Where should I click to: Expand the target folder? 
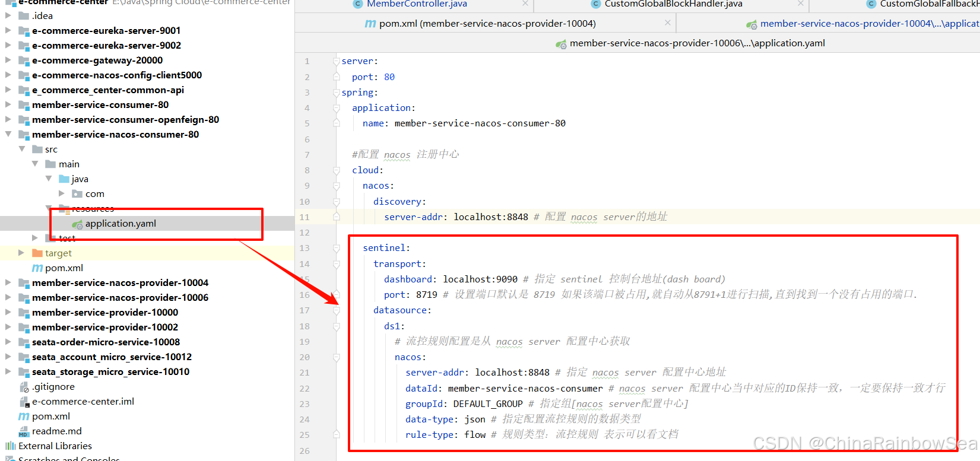click(22, 253)
